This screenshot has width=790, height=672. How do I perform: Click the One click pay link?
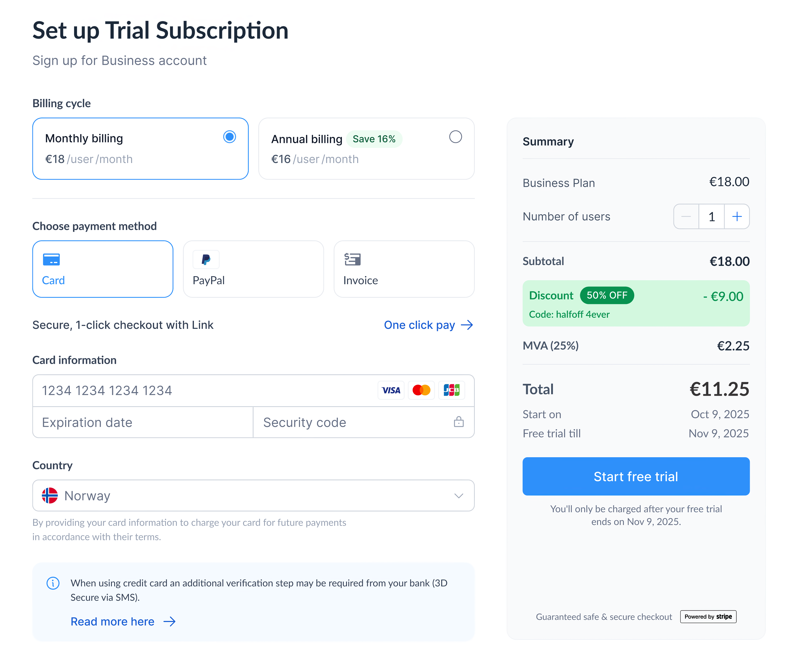click(x=419, y=325)
